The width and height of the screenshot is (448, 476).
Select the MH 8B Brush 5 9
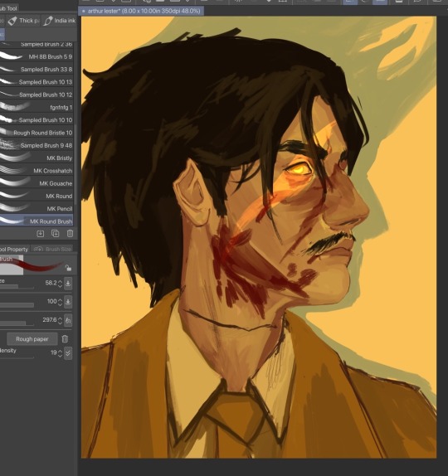37,56
